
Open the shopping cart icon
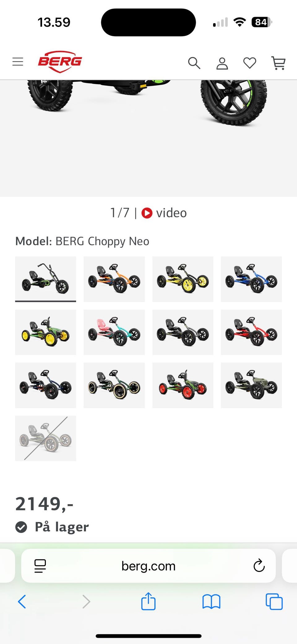tap(278, 63)
